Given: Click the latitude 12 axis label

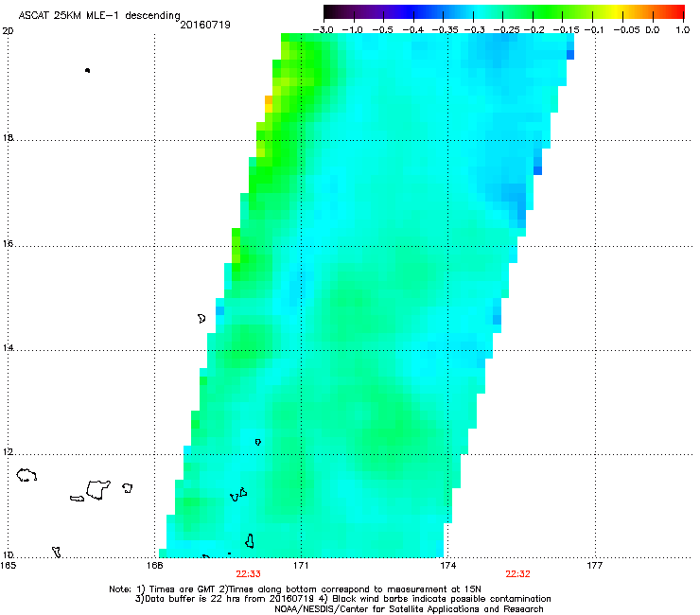Looking at the screenshot, I should tap(8, 452).
